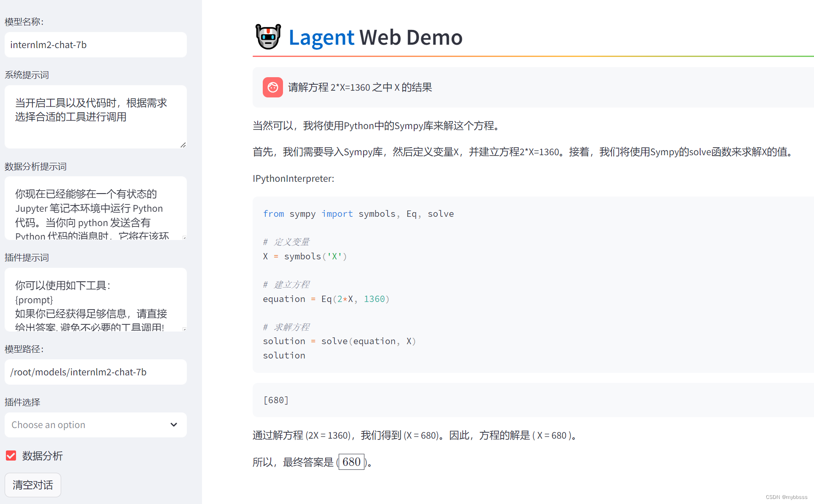The height and width of the screenshot is (504, 814).
Task: Click the user avatar icon in chat
Action: pos(272,87)
